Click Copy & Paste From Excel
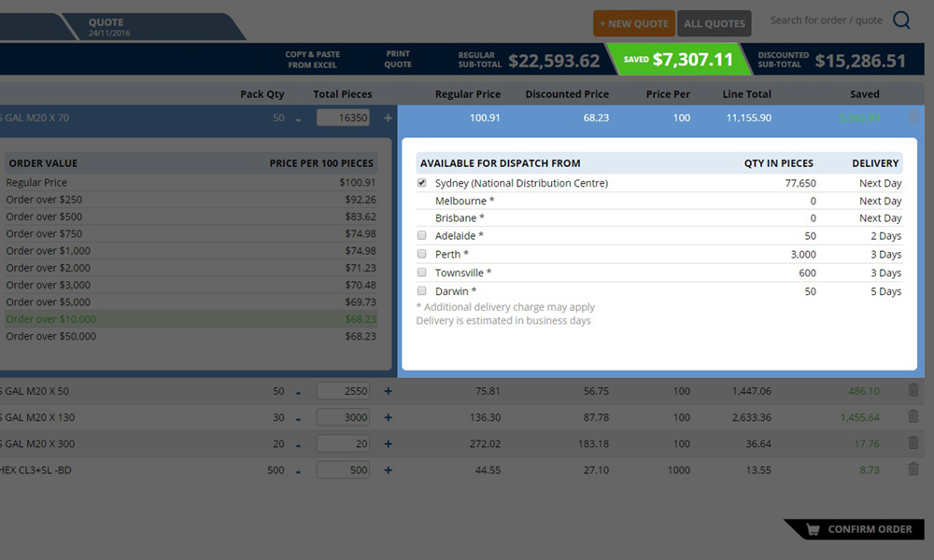 coord(313,60)
